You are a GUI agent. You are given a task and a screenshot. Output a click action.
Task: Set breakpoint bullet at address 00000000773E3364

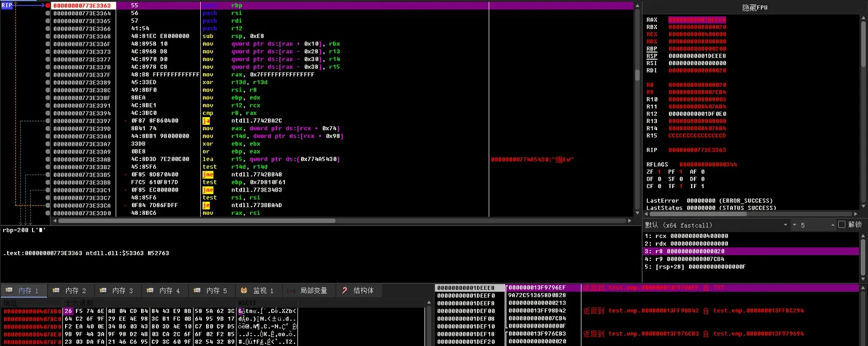(x=48, y=13)
